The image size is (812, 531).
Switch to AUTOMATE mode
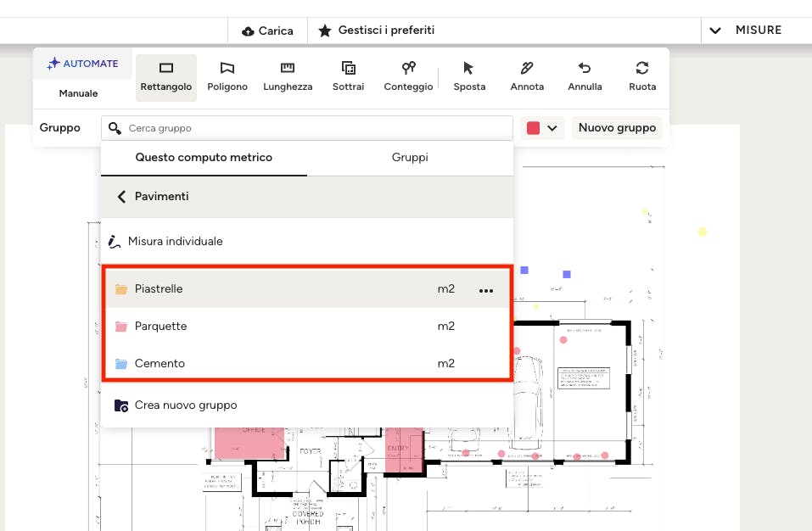click(83, 64)
